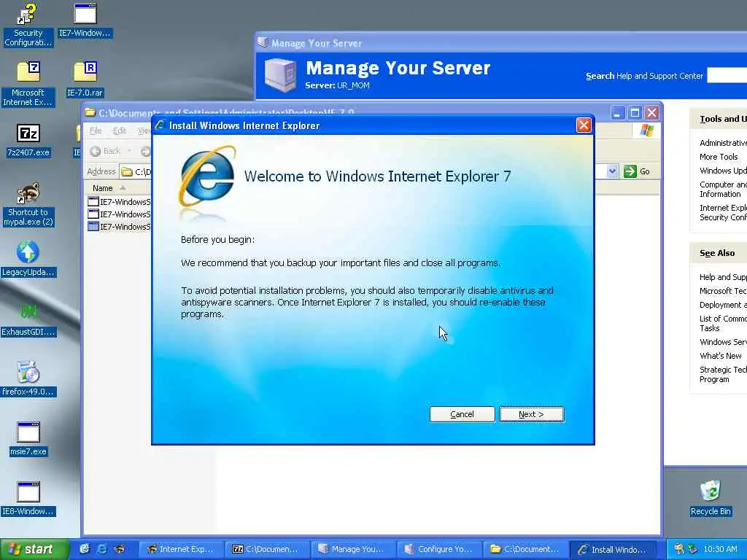Click the system tray clock
This screenshot has width=747, height=560.
720,549
